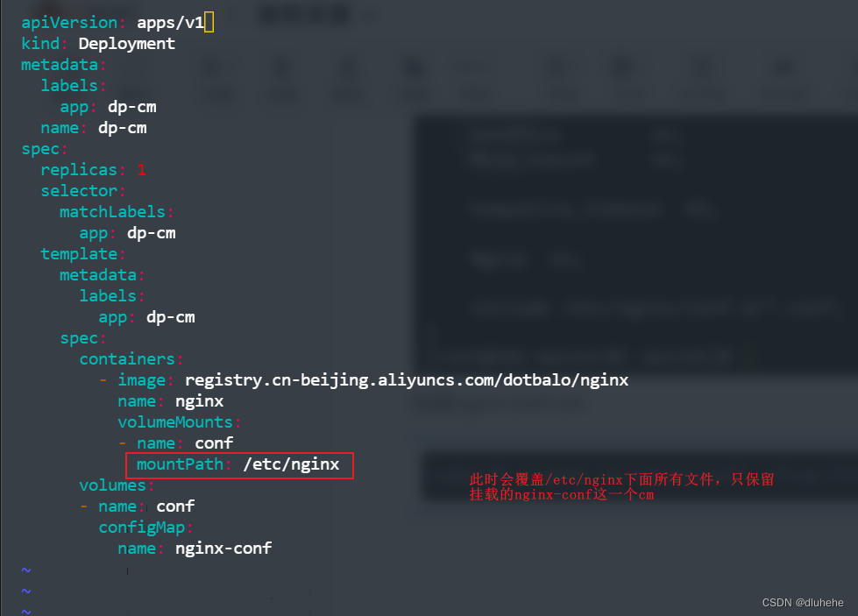Click the yellow block cursor on the first line
This screenshot has height=616, width=858.
coord(209,22)
